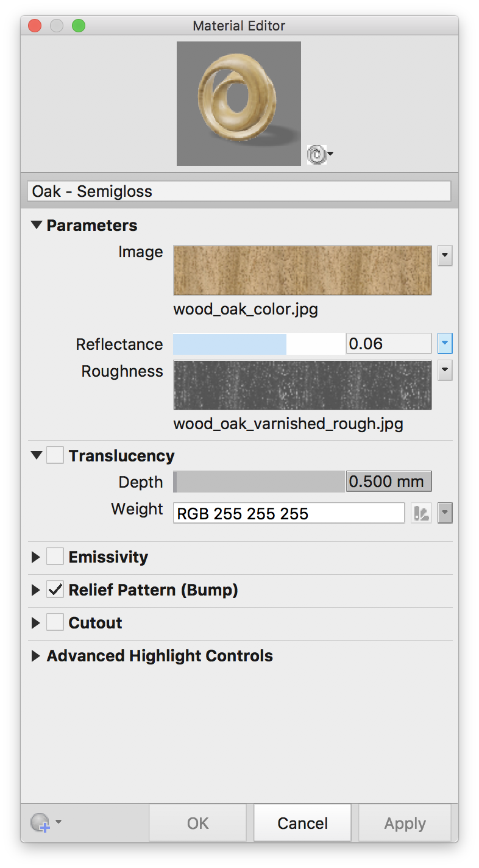This screenshot has height=868, width=479.
Task: Expand the Cutout section triangle
Action: click(35, 622)
